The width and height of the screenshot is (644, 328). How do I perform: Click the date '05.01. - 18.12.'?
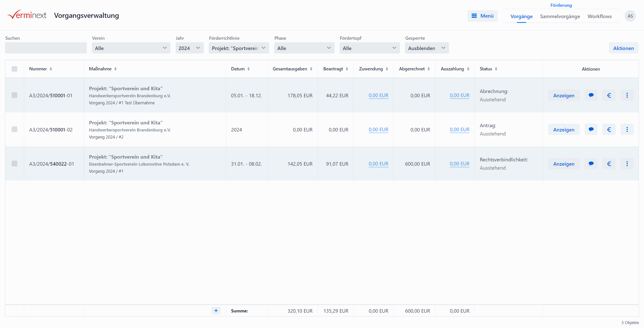[247, 96]
